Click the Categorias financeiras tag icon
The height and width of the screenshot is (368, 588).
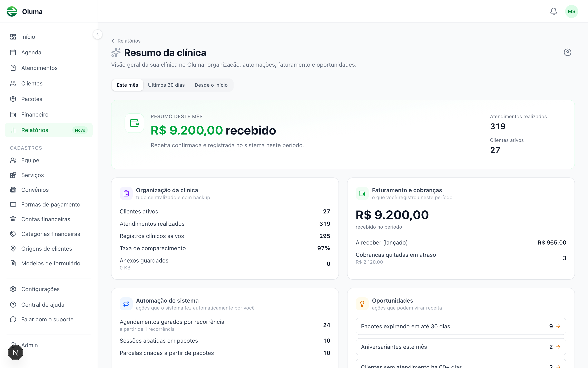[x=13, y=234]
